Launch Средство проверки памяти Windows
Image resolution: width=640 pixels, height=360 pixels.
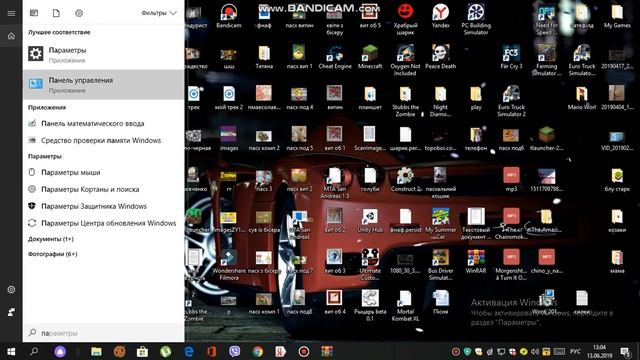(x=103, y=140)
